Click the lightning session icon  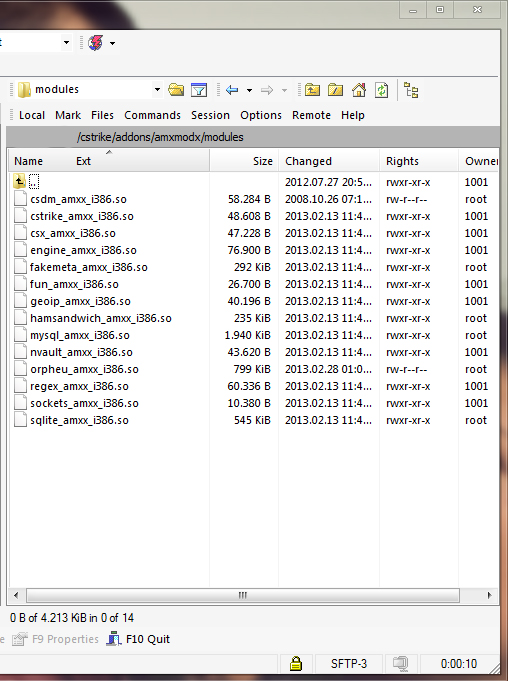click(96, 43)
